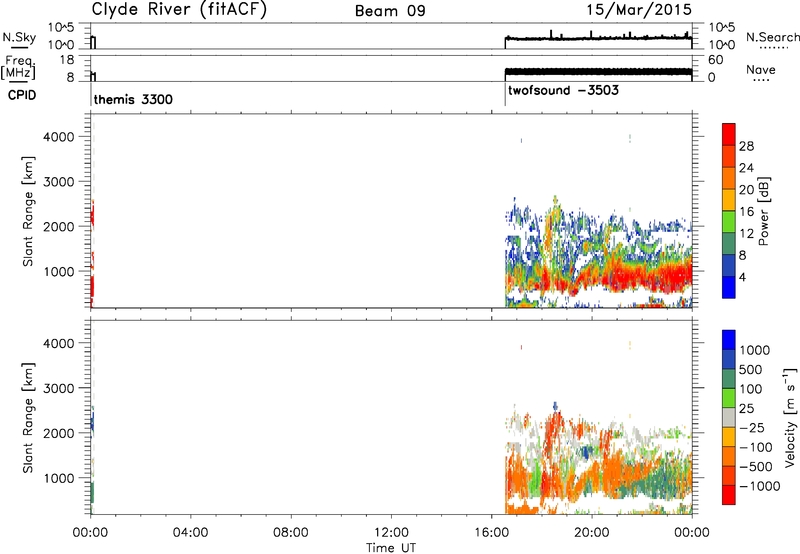Pick the teal 8–12 dB colorbar segment
The width and height of the screenshot is (800, 554).
tap(729, 243)
